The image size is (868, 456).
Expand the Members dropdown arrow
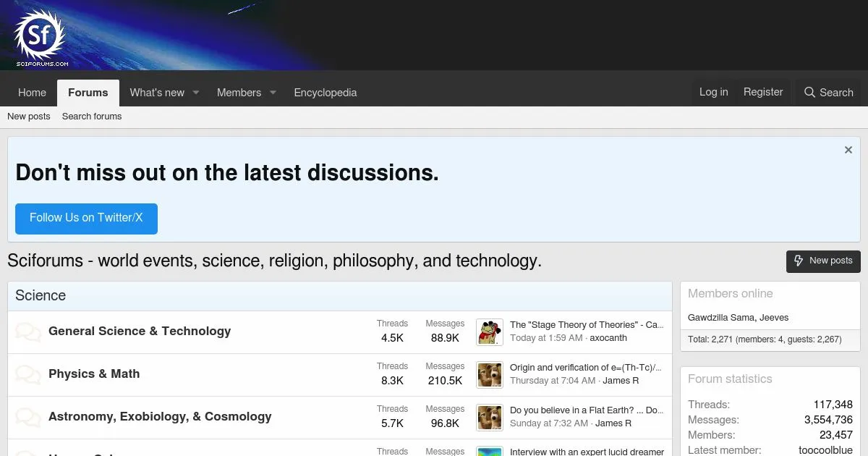273,93
